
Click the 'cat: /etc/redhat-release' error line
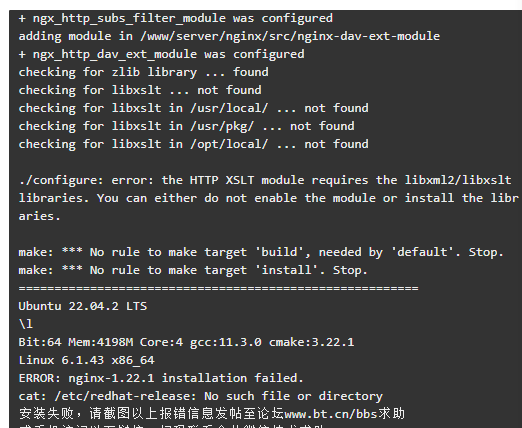pos(201,396)
